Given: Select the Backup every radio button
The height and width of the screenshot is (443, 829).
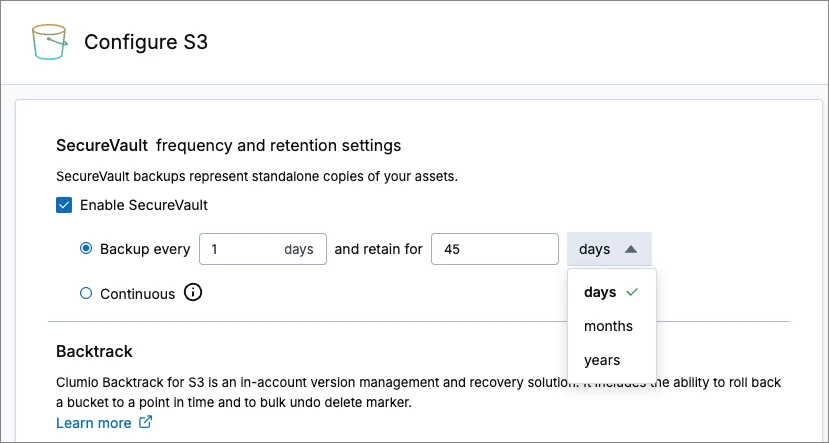Looking at the screenshot, I should [x=86, y=248].
